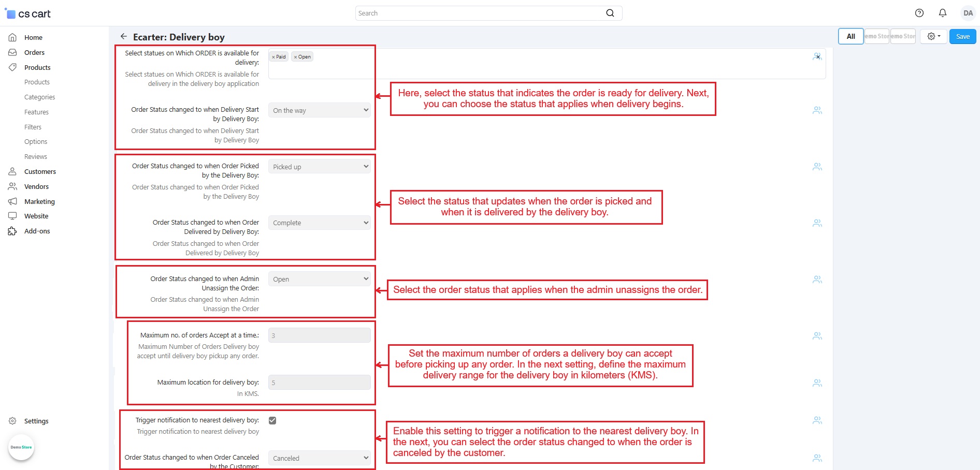Click the back arrow beside Ecarter title
The height and width of the screenshot is (470, 980).
[x=123, y=36]
